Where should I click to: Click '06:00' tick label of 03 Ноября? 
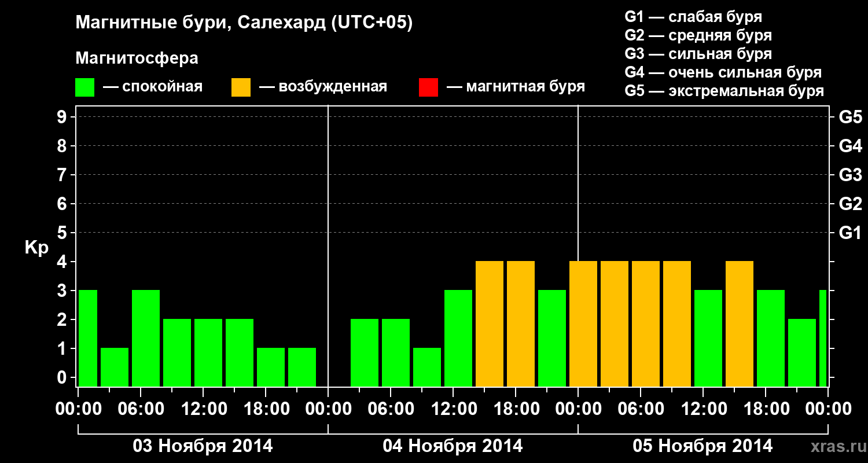(141, 409)
